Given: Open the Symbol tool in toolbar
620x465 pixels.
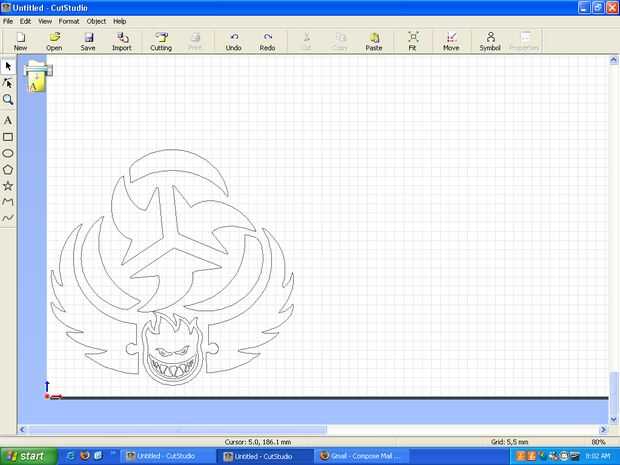Looking at the screenshot, I should 490,42.
